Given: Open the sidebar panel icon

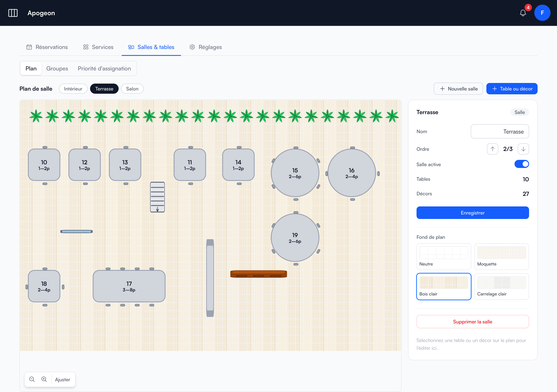Looking at the screenshot, I should click(13, 13).
